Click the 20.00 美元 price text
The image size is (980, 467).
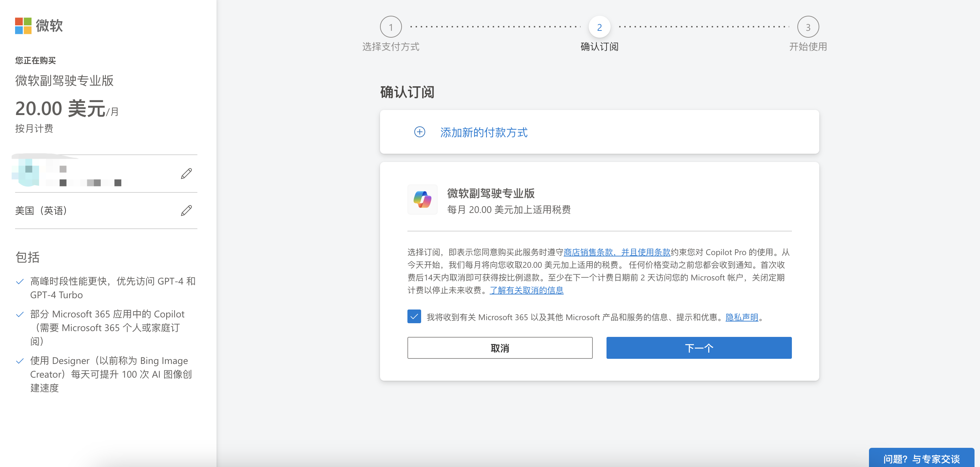[60, 108]
